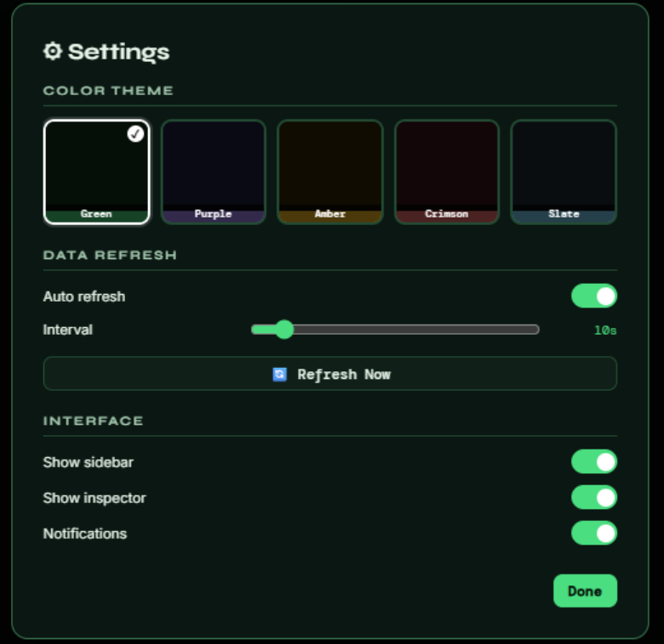The image size is (664, 644).
Task: Click the DATA REFRESH section heading
Action: 111,255
